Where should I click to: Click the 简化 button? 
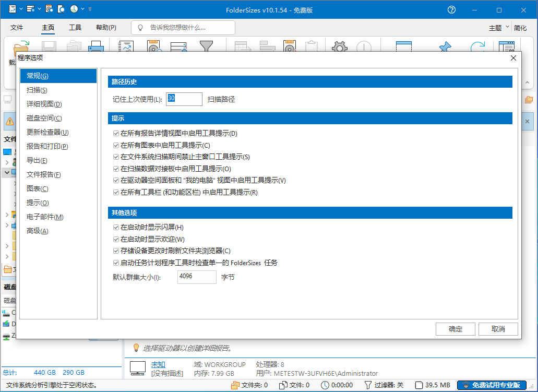pos(520,28)
